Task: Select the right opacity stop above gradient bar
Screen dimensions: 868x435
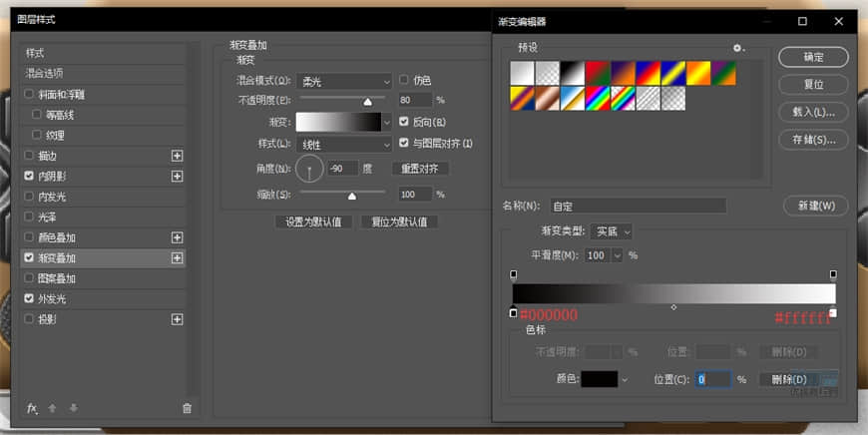Action: [x=833, y=275]
